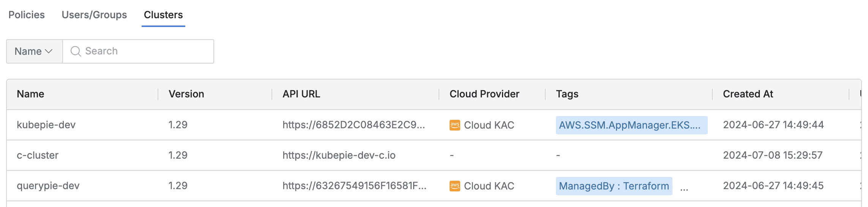This screenshot has width=868, height=207.
Task: Click AWS icon in querypie-dev row
Action: [x=455, y=186]
